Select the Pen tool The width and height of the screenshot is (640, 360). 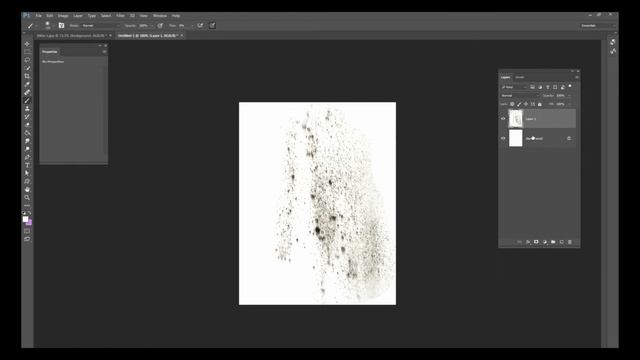pos(27,157)
